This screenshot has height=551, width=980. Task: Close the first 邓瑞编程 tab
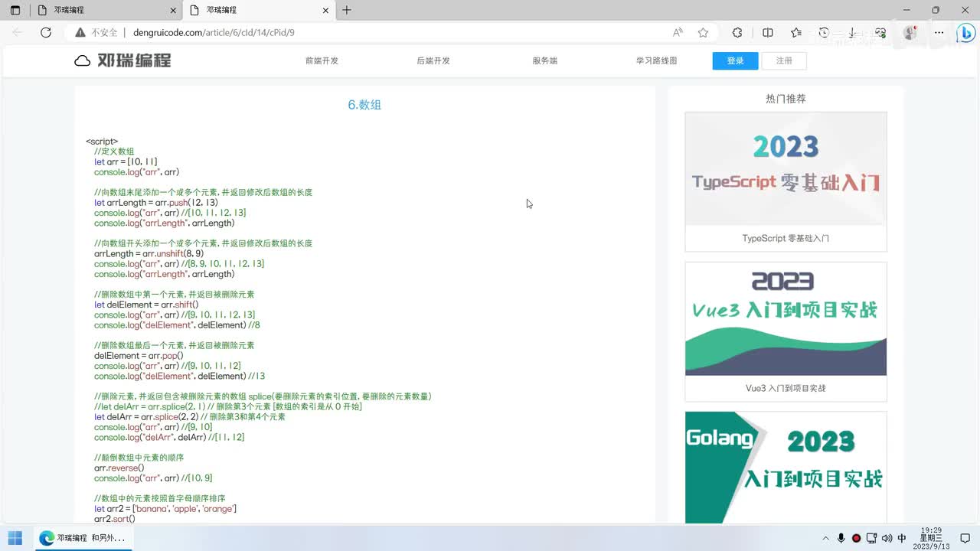tap(174, 10)
